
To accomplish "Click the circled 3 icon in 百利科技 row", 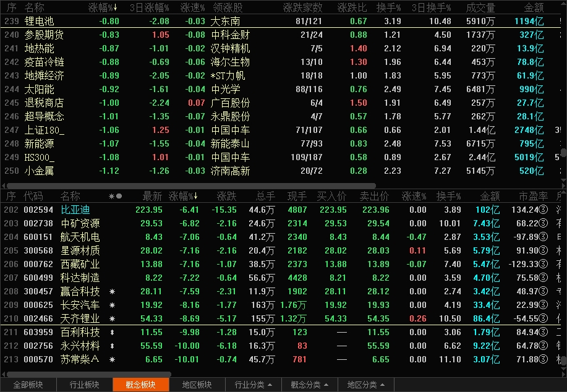I will 543,332.
